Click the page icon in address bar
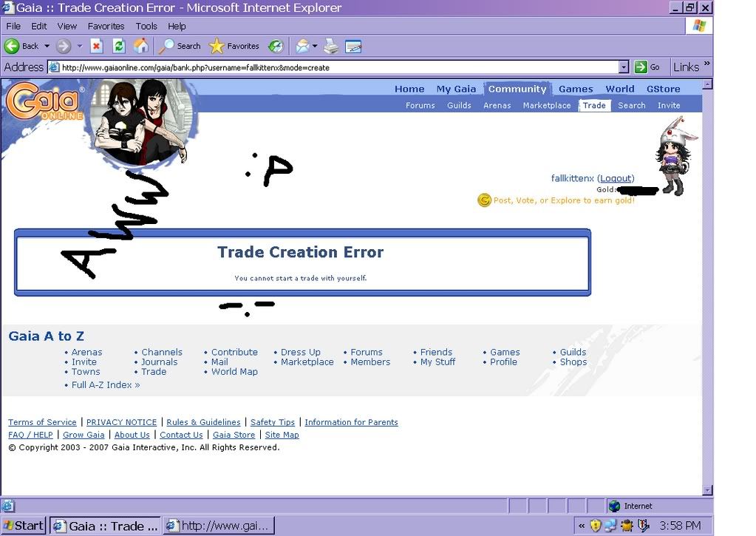The image size is (756, 536). point(55,67)
